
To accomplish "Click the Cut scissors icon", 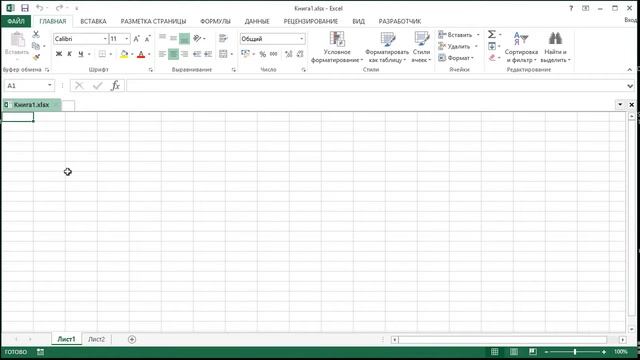I will [36, 34].
